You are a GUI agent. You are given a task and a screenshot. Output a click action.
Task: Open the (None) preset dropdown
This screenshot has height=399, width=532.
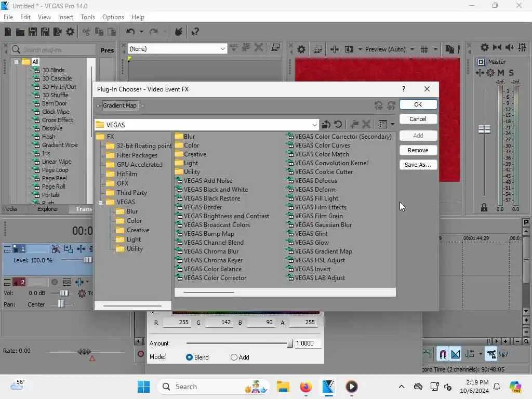click(222, 49)
